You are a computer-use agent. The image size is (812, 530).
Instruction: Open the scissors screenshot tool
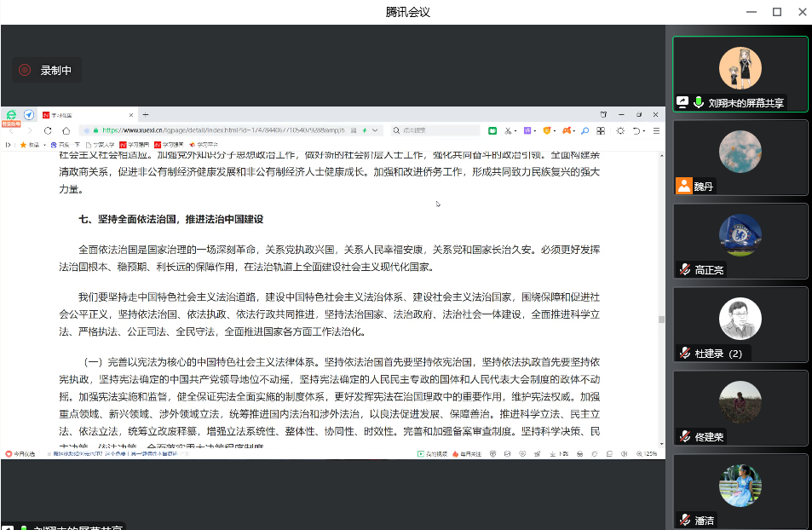(x=508, y=131)
